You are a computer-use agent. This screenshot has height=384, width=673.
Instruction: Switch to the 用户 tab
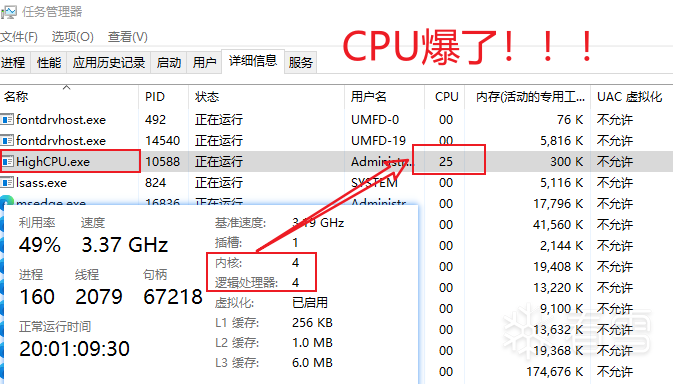pos(204,63)
